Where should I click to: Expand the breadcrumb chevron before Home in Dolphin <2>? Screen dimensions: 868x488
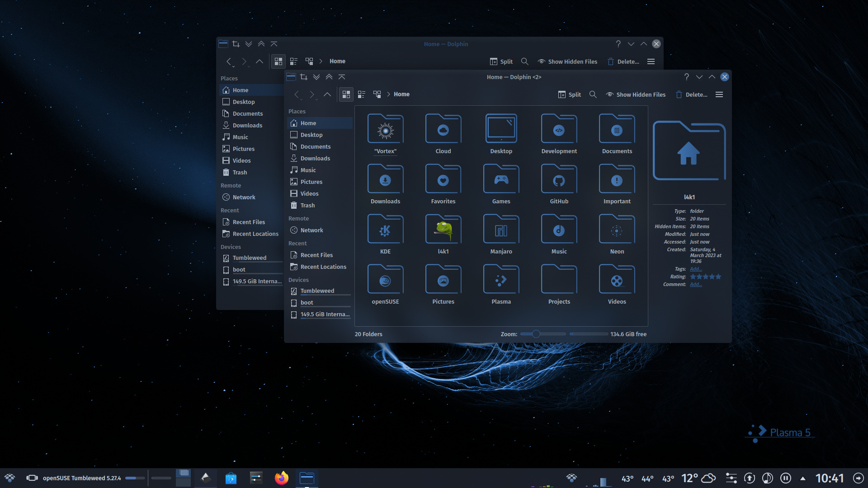pyautogui.click(x=388, y=94)
